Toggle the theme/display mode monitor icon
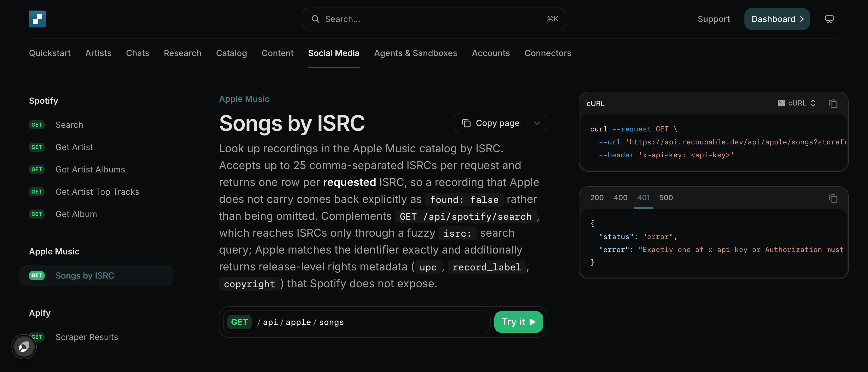This screenshot has height=372, width=868. click(829, 19)
